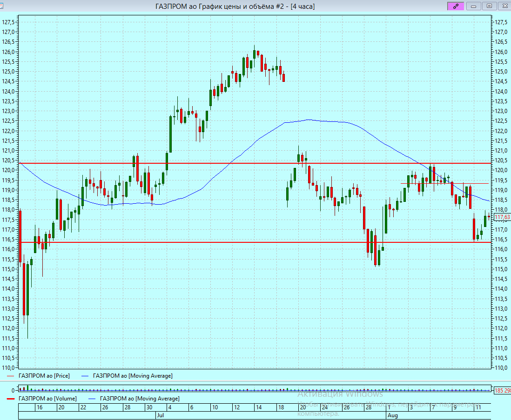Click the date label '9' on the time axis

click(455, 407)
